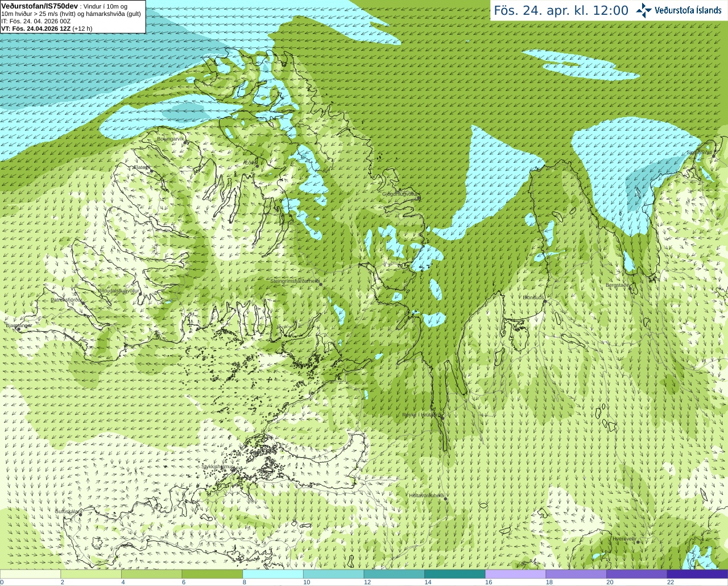Image resolution: width=728 pixels, height=586 pixels.
Task: Click the IS750dev model info box
Action: (73, 16)
